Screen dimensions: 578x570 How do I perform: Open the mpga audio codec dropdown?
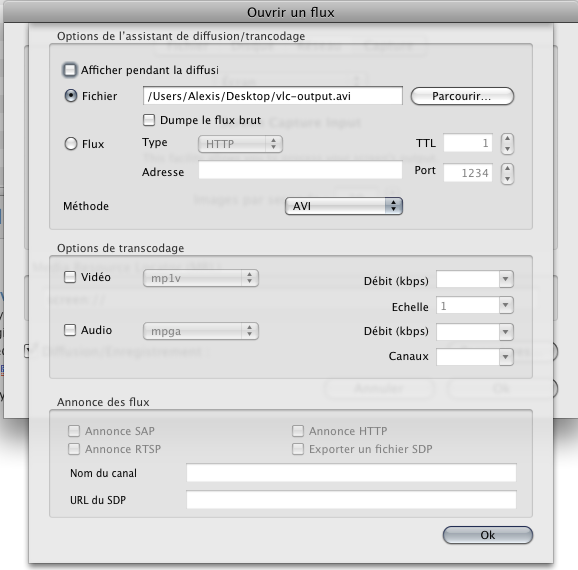tap(201, 331)
